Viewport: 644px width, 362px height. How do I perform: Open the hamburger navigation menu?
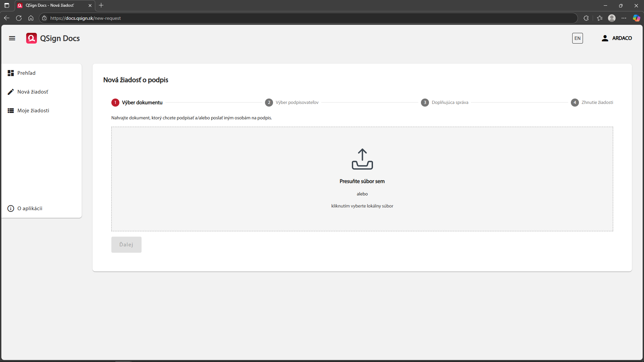12,38
